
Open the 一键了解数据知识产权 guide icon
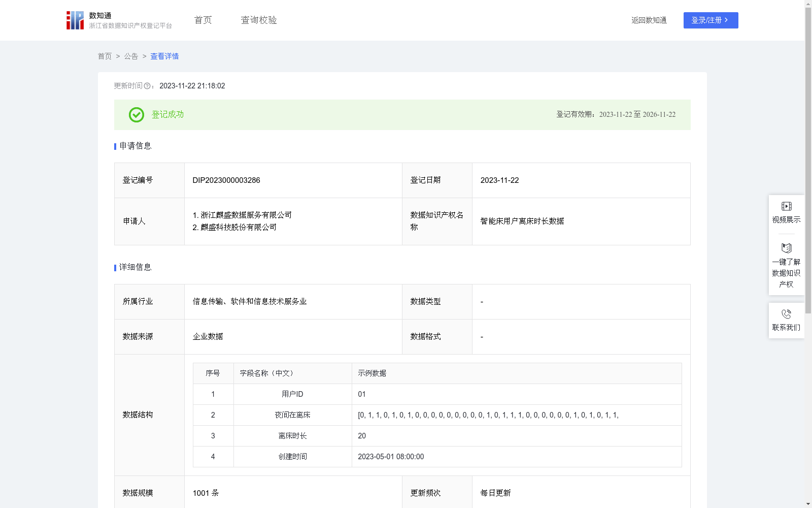coord(787,248)
